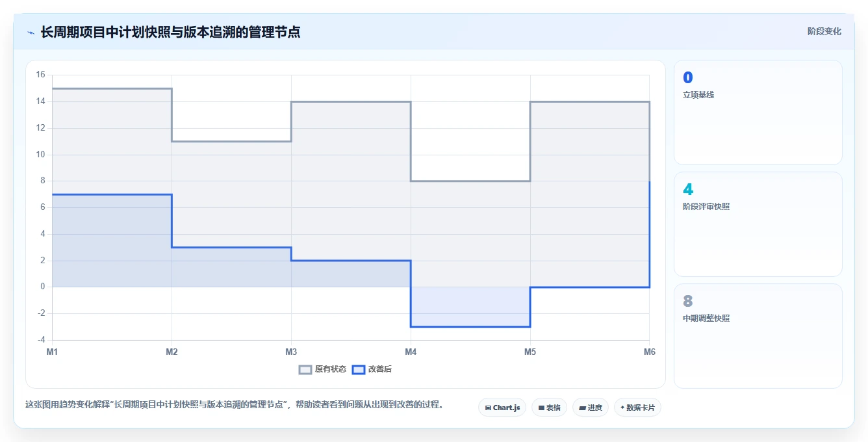Image resolution: width=868 pixels, height=442 pixels.
Task: Click the M3 x-axis label
Action: point(291,352)
